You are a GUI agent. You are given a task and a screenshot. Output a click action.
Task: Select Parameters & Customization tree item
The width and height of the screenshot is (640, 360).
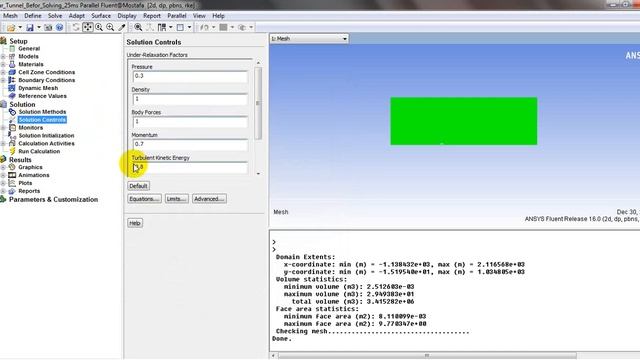53,200
